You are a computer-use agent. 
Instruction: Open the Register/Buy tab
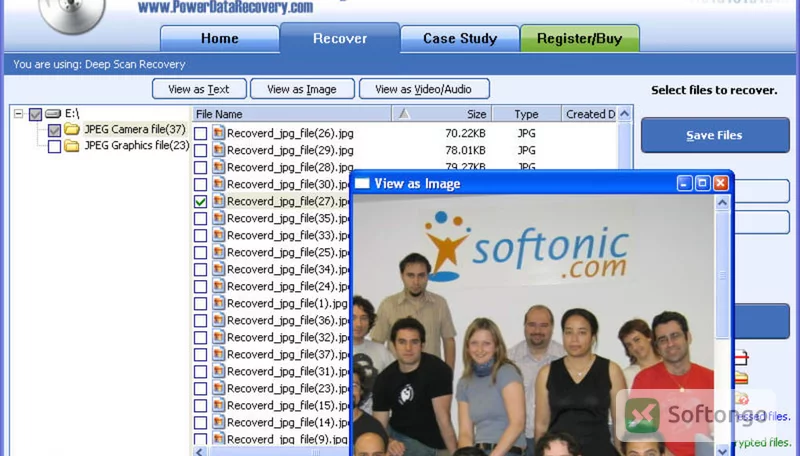pos(580,38)
